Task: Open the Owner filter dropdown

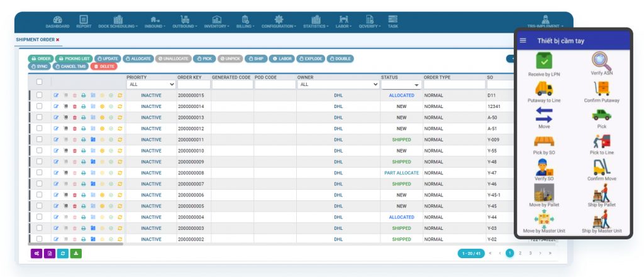Action: coord(338,84)
